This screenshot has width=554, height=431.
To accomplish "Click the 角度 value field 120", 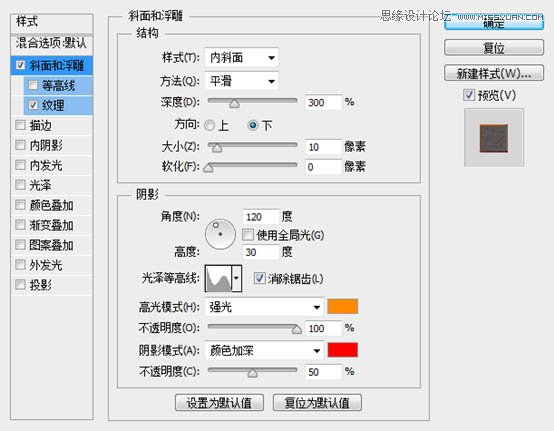I will pos(261,217).
